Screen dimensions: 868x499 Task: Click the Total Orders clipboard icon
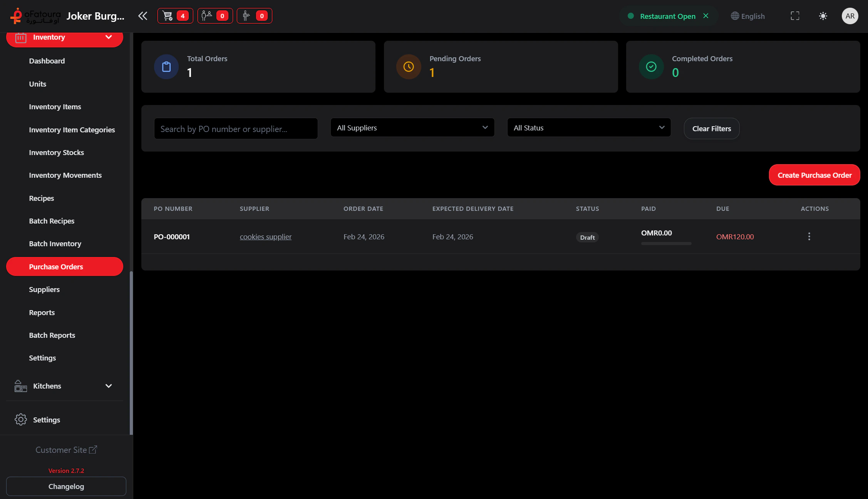click(166, 67)
